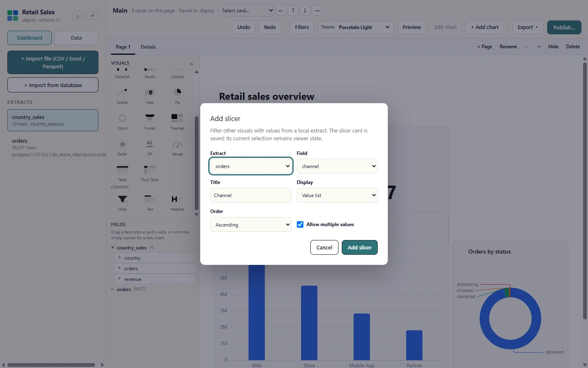Screen dimensions: 588x368
Task: Select the country_sales extract card
Action: tap(53, 120)
